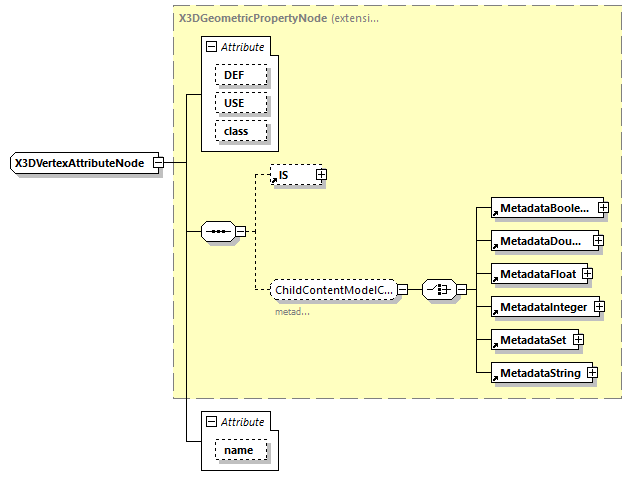Collapse the bottom Attribute group containing name
This screenshot has height=488, width=632.
point(211,422)
